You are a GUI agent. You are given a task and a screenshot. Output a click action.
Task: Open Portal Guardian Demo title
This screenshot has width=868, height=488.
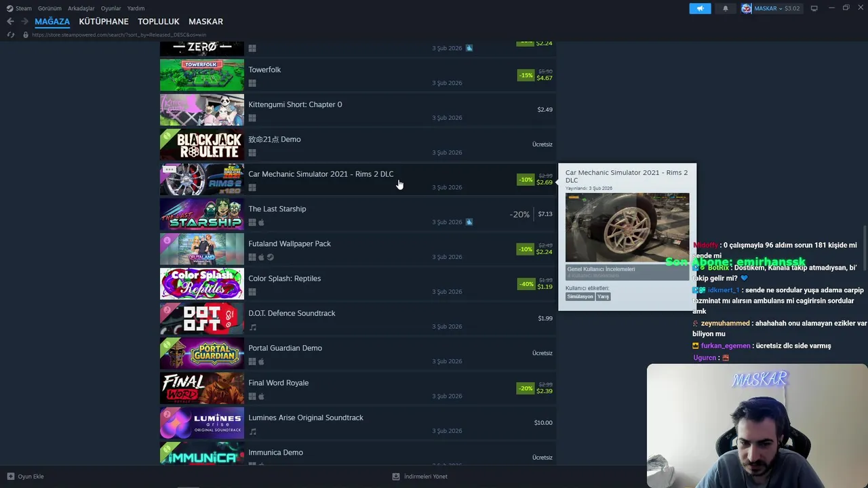[x=285, y=348]
